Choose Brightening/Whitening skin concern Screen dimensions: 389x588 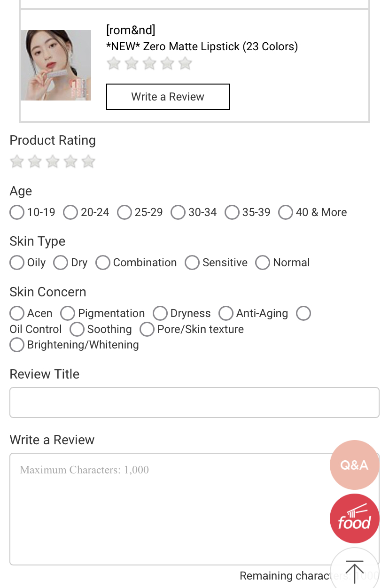tap(17, 345)
